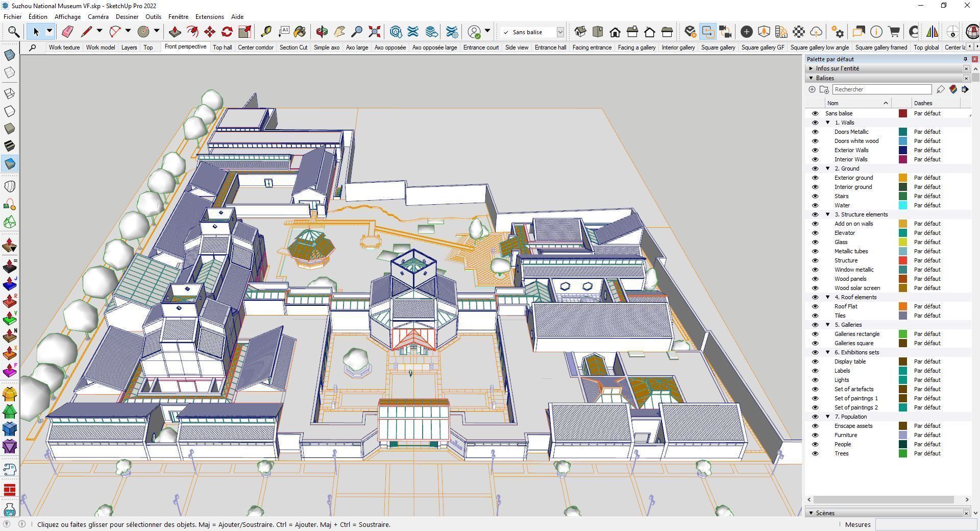Open the Extension Warehouse cart icon

[x=894, y=32]
